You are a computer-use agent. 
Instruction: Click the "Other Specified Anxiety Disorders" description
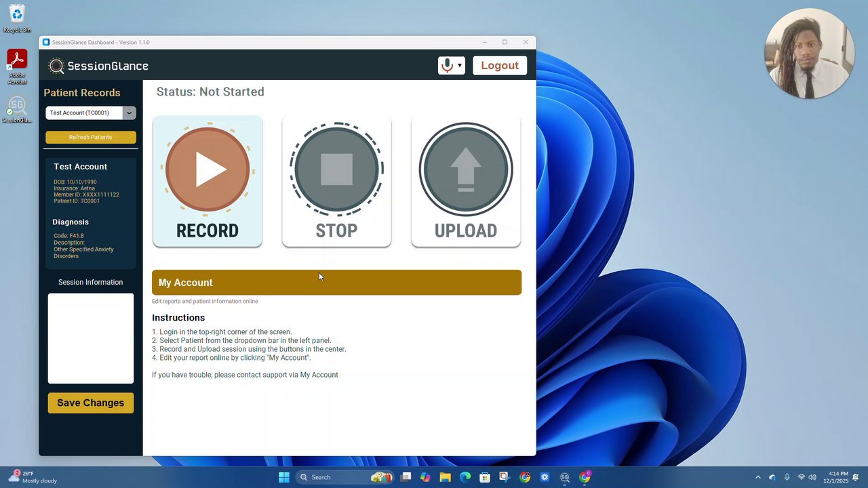click(84, 253)
